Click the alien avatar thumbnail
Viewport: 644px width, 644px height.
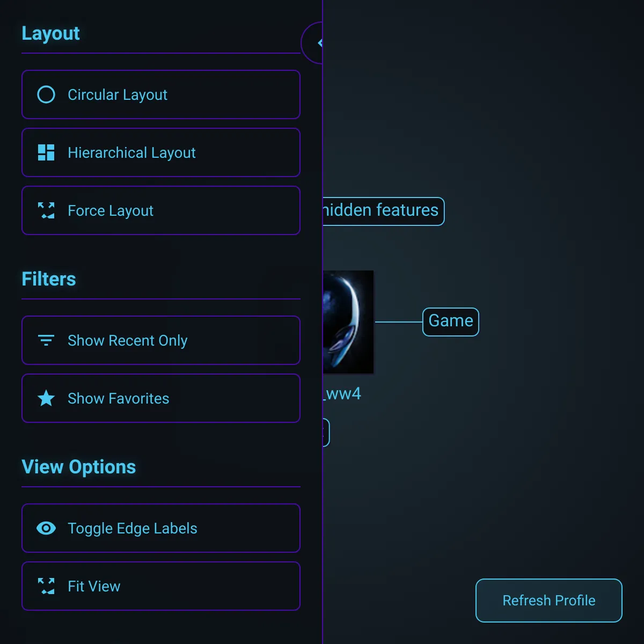point(348,322)
